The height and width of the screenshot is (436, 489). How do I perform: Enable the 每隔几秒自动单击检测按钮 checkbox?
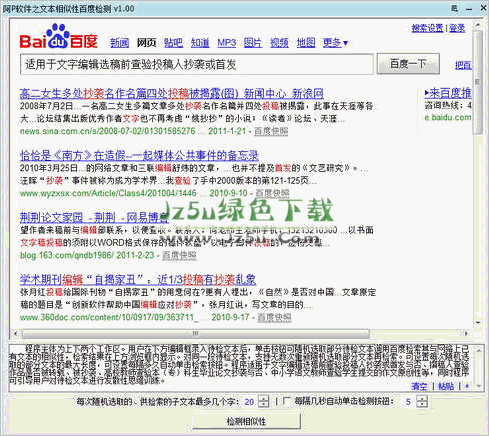click(x=286, y=400)
